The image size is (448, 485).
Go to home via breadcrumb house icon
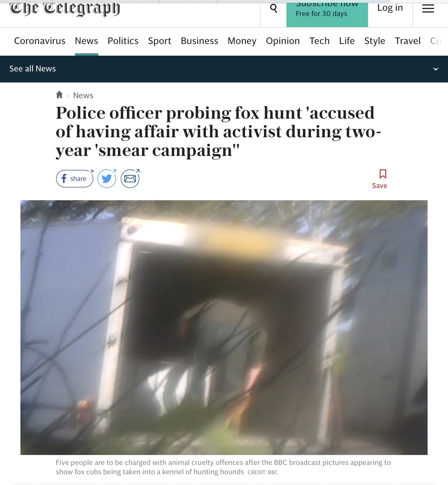(60, 95)
